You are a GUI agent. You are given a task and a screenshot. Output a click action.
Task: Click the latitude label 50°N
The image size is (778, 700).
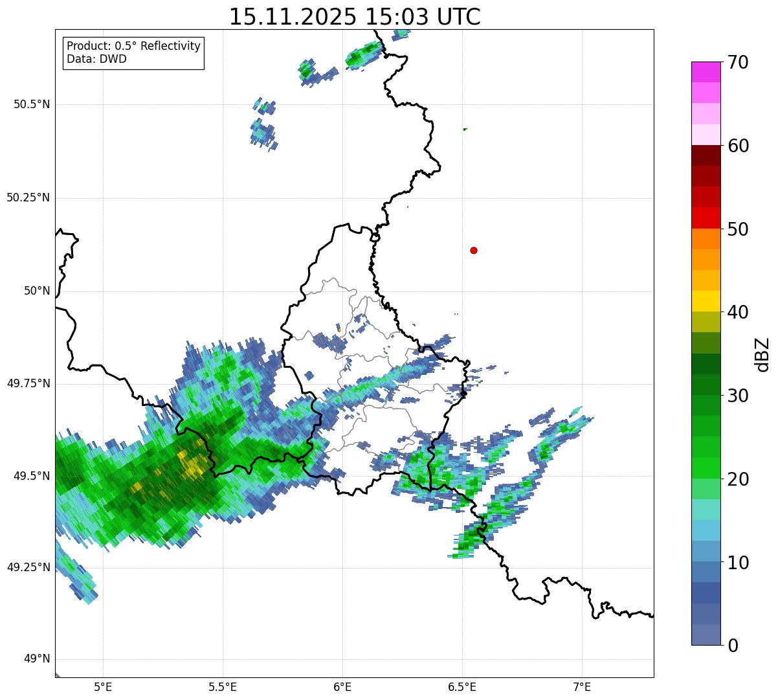37,291
